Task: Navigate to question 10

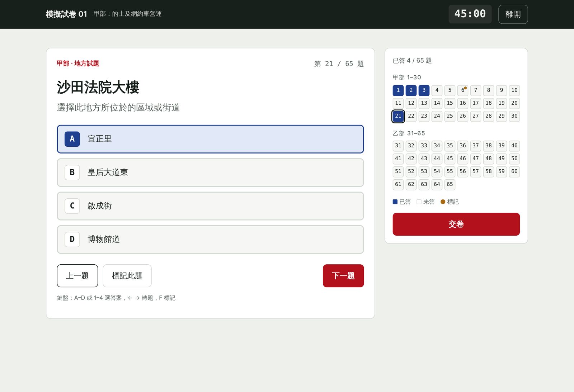Action: (x=514, y=90)
